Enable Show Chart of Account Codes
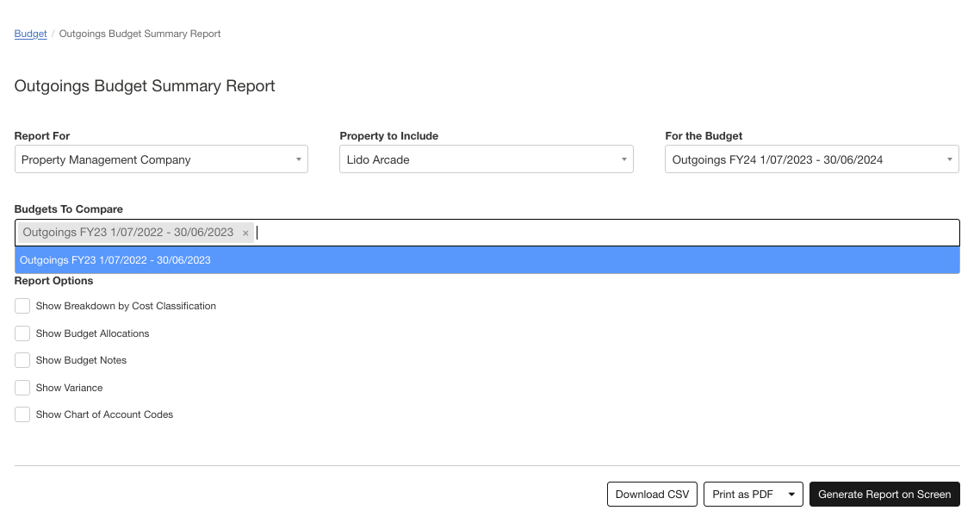The image size is (980, 523). click(22, 414)
